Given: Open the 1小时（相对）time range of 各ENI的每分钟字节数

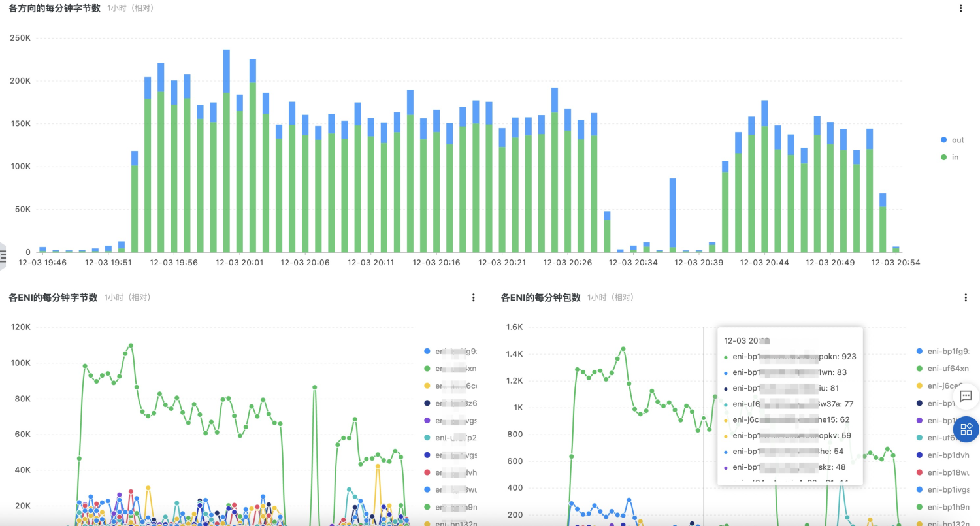Looking at the screenshot, I should (127, 297).
